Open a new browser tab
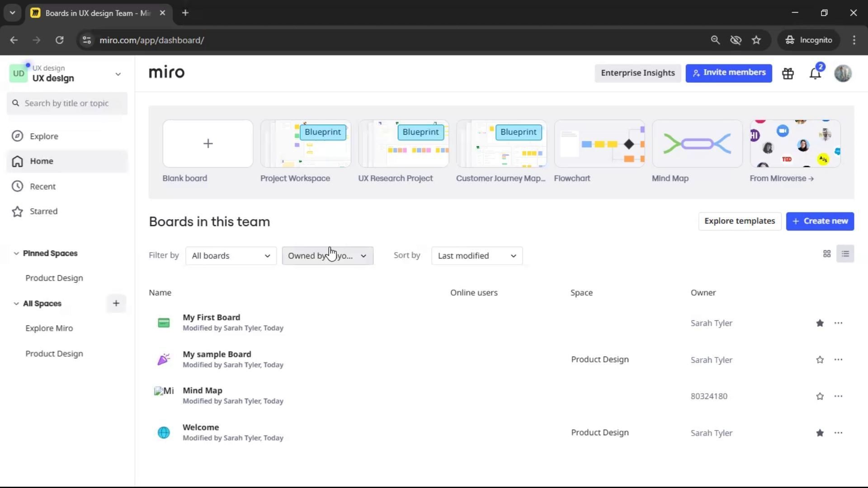The image size is (868, 488). coord(185,13)
